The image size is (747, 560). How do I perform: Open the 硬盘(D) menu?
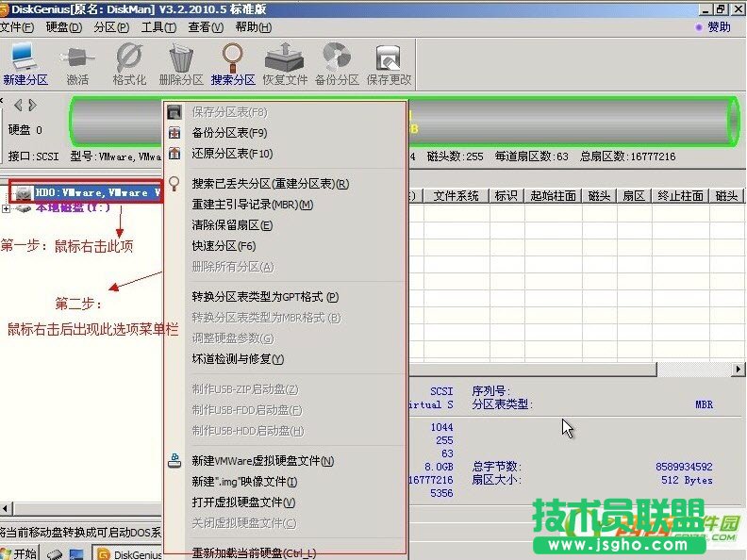pyautogui.click(x=64, y=27)
